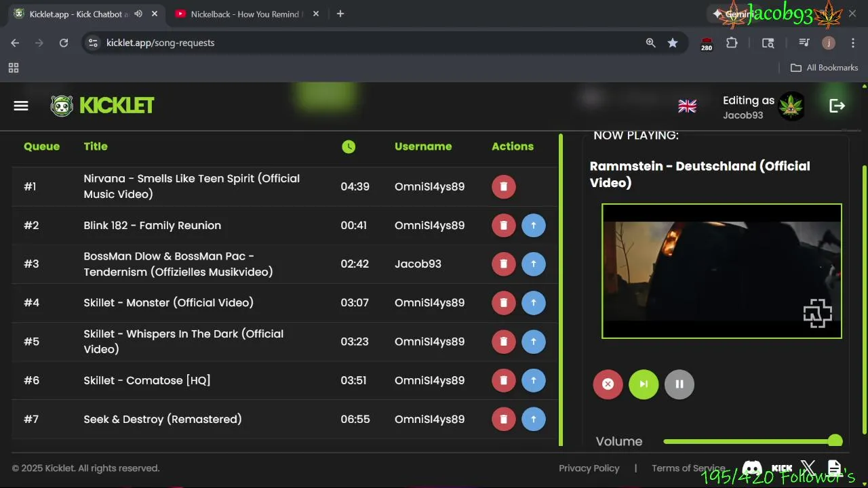
Task: Open the Discord link in footer
Action: (751, 468)
